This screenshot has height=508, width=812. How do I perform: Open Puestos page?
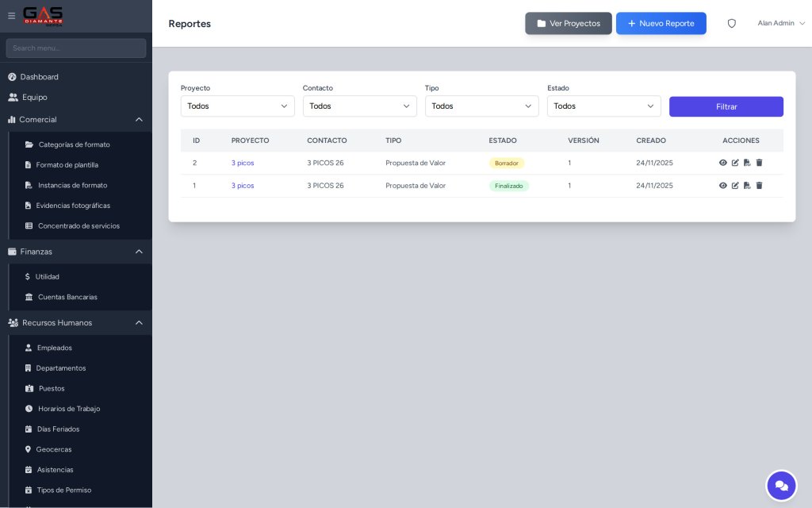52,388
